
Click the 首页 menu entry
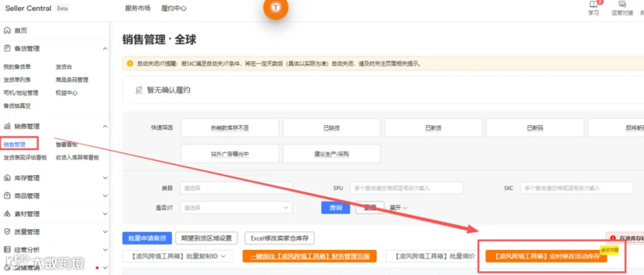coord(21,30)
